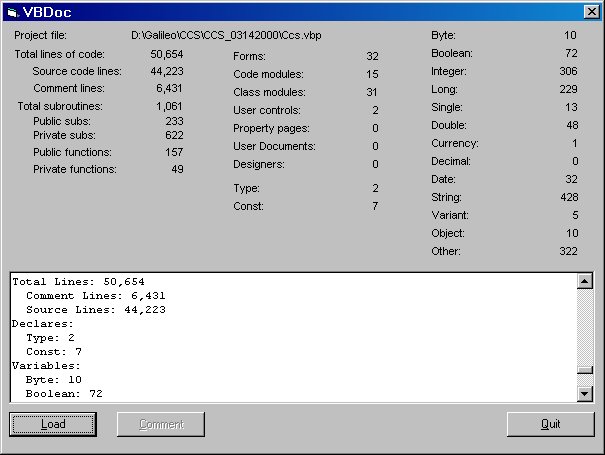Screen dimensions: 605x455
Task: Click the 'Declares:' line in output box
Action: pyautogui.click(x=42, y=324)
